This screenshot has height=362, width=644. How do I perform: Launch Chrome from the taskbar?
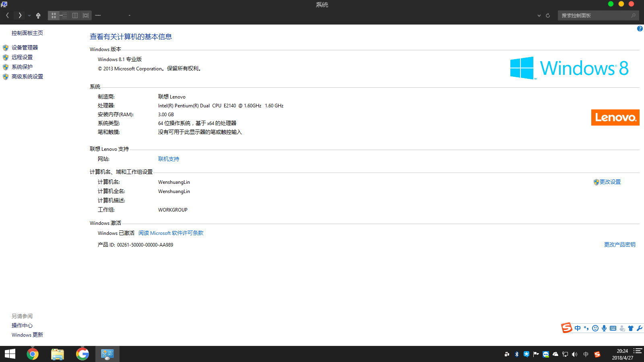pyautogui.click(x=33, y=354)
